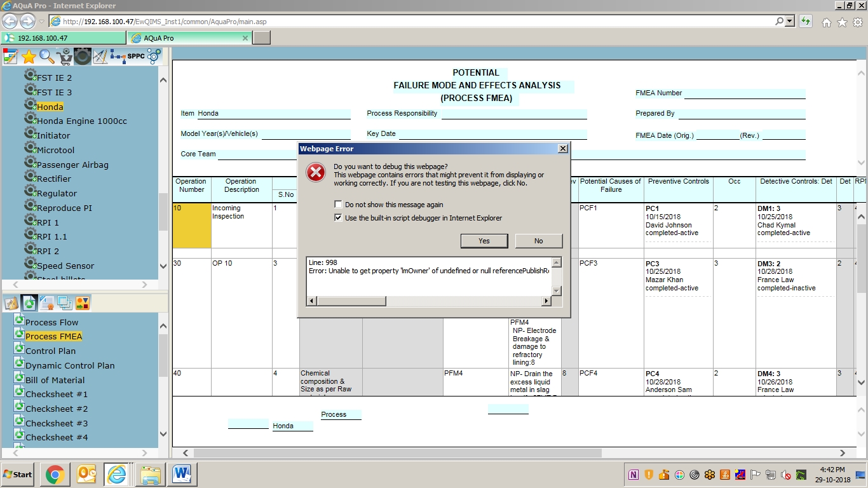This screenshot has width=868, height=488.
Task: Open Checksheet #3
Action: [57, 423]
